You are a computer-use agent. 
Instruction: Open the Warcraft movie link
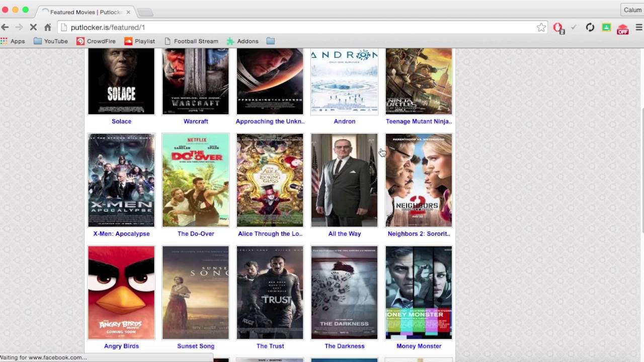[196, 121]
